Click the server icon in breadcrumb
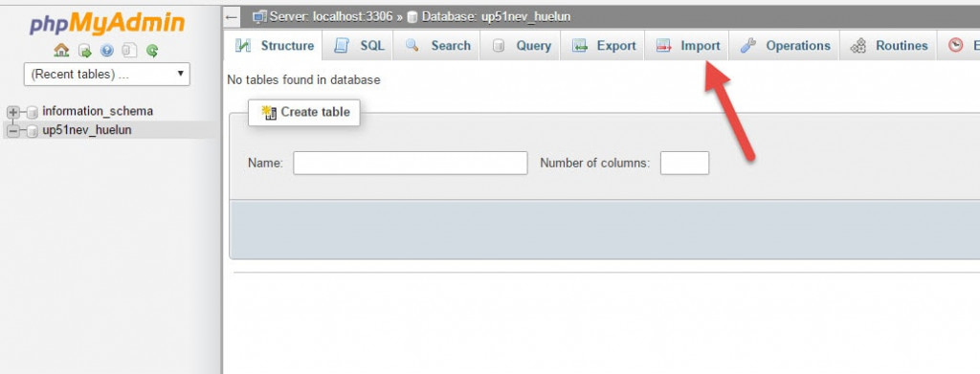 (x=260, y=17)
